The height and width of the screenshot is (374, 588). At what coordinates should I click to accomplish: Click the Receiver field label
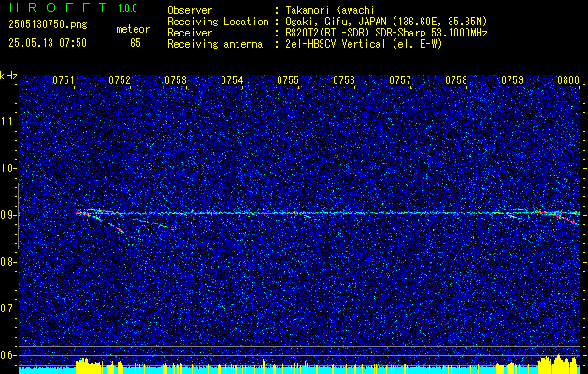tap(190, 33)
